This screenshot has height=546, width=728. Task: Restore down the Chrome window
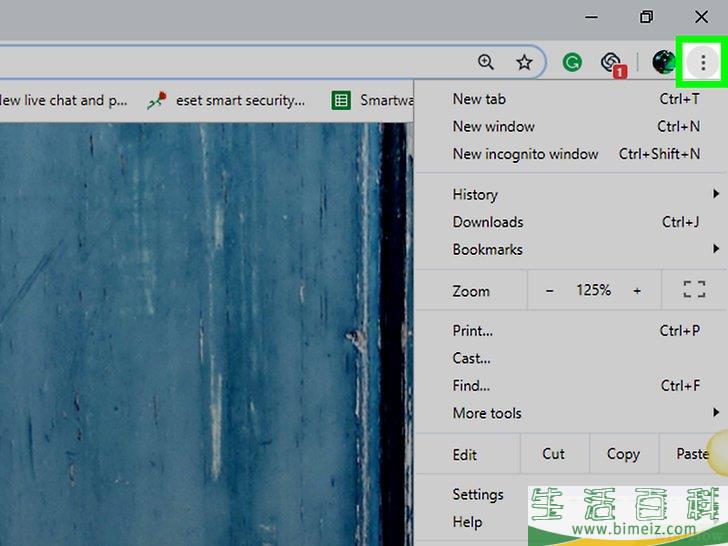(646, 17)
